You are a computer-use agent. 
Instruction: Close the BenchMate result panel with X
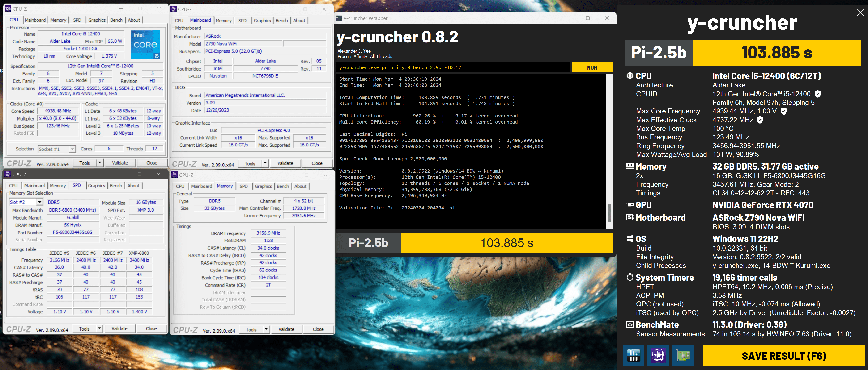pyautogui.click(x=860, y=12)
